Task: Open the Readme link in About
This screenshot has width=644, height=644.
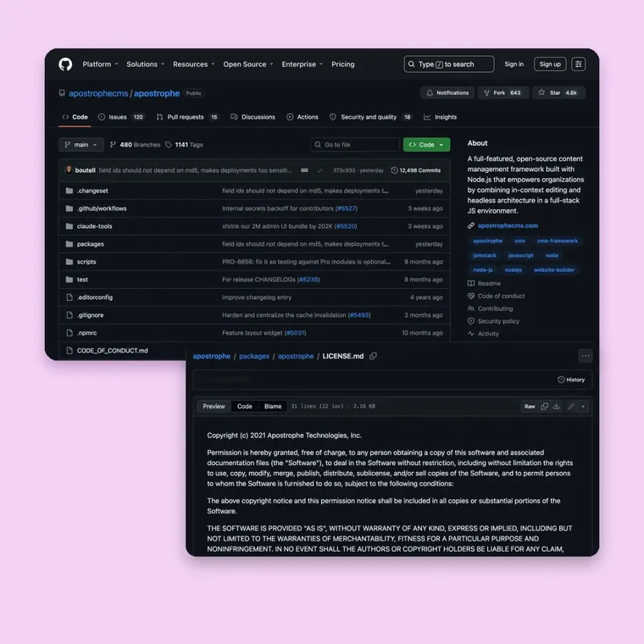Action: (484, 283)
